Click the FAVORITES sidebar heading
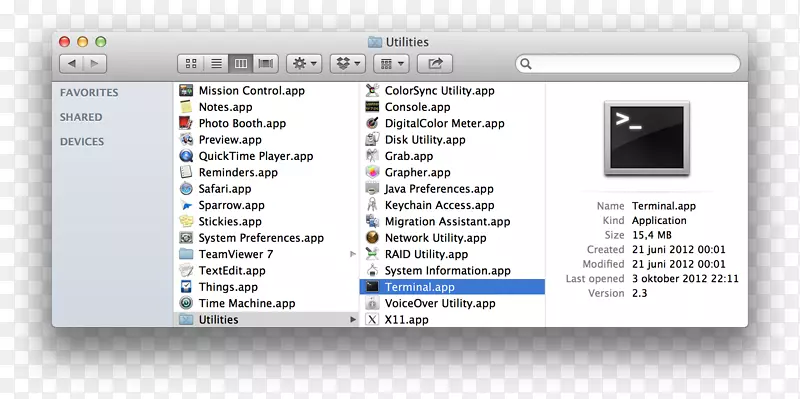800x399 pixels. click(89, 92)
